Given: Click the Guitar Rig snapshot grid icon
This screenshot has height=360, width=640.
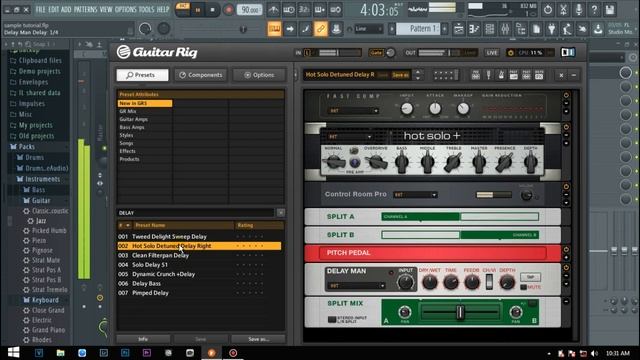Looking at the screenshot, I should pos(446,75).
